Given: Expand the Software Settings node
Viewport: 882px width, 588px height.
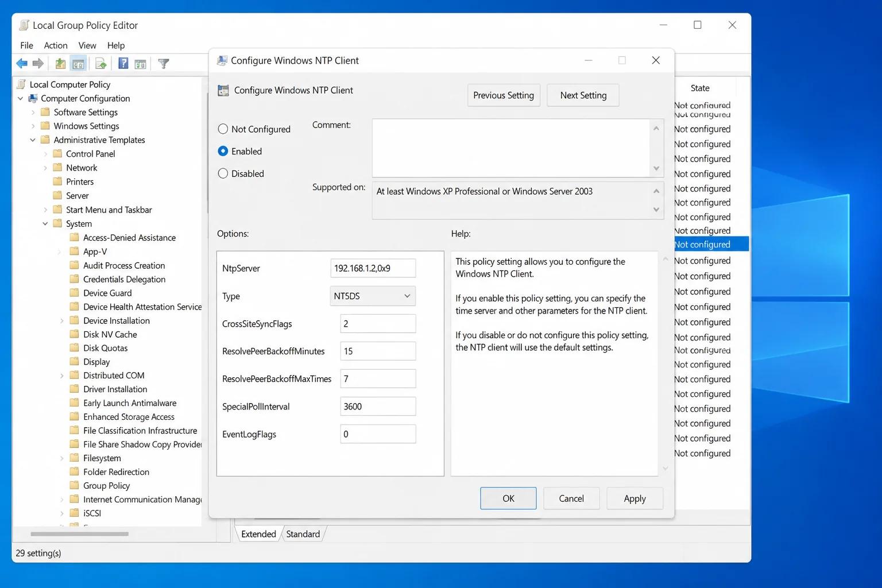Looking at the screenshot, I should click(33, 112).
